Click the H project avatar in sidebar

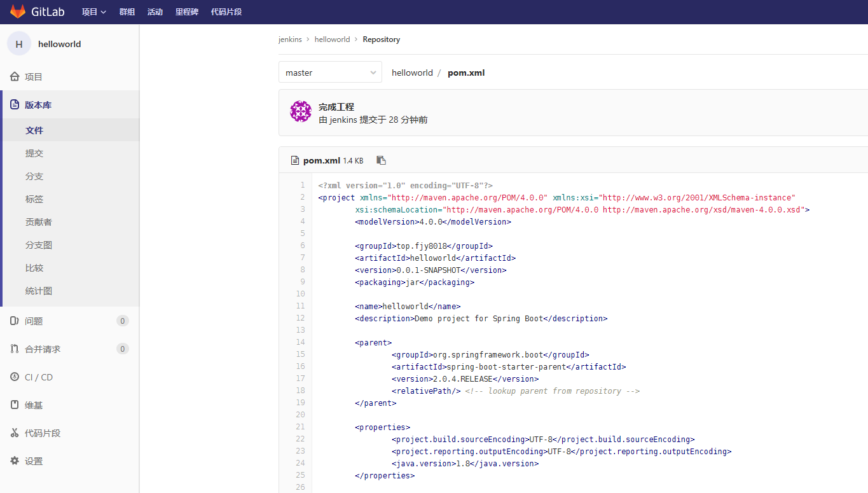pos(19,44)
